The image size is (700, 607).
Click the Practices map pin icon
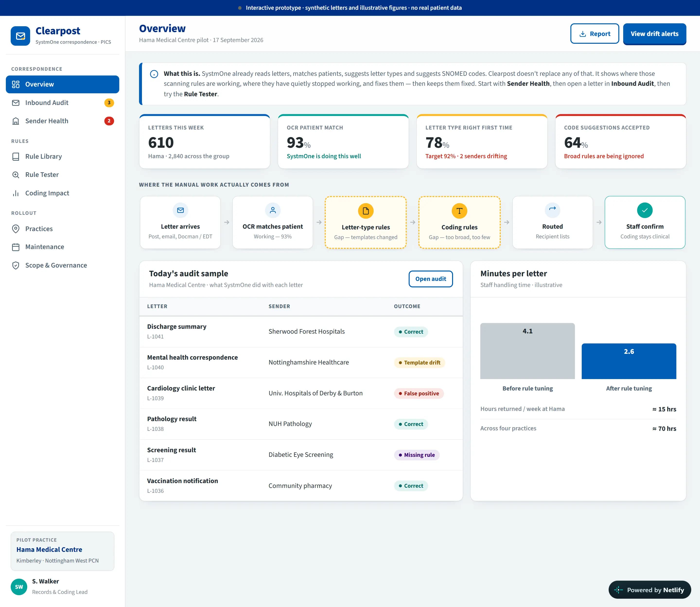point(16,229)
